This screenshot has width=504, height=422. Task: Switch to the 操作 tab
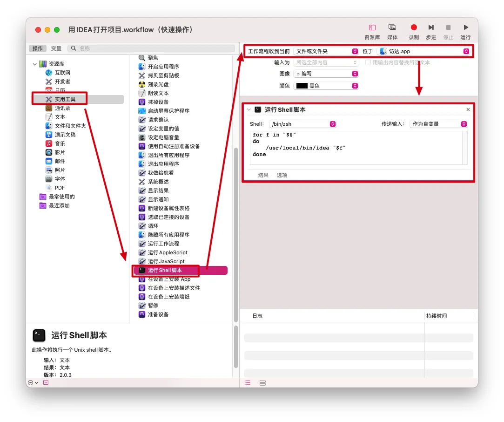pos(37,48)
